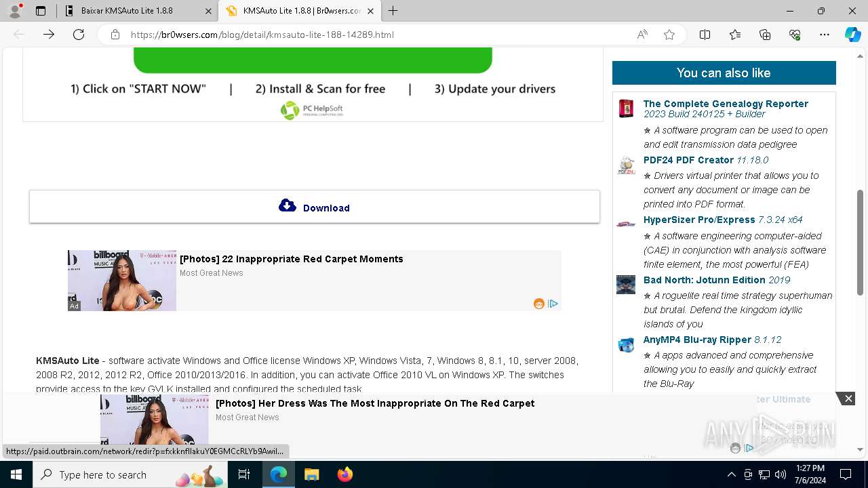The width and height of the screenshot is (868, 488).
Task: Click the AnyMP4 Blu-ray Ripper icon
Action: 626,345
